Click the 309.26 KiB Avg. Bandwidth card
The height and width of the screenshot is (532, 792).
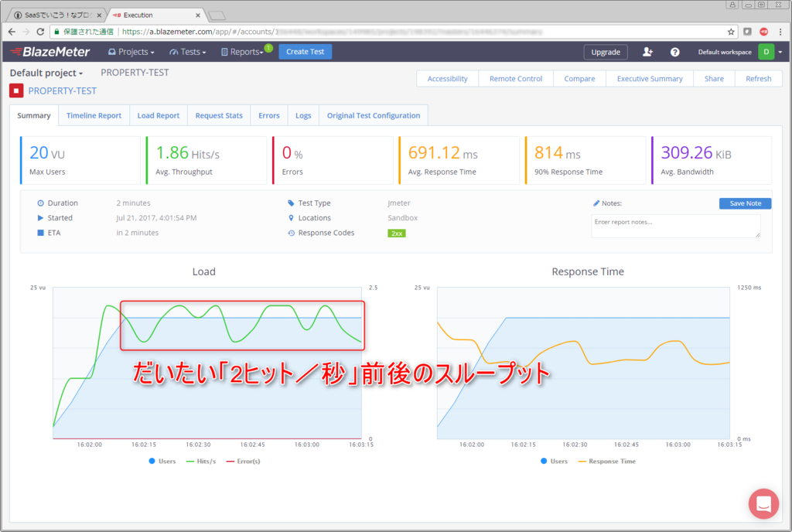pos(712,160)
